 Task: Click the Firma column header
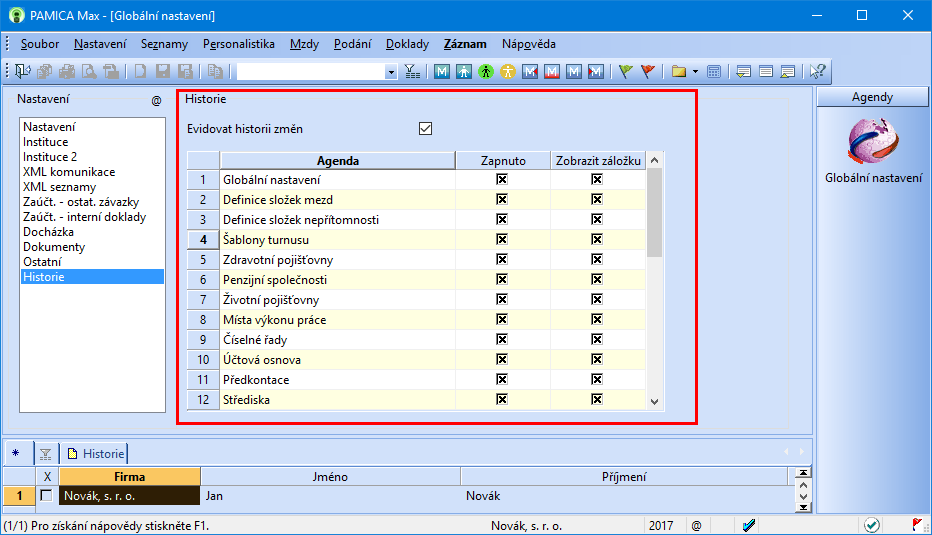pyautogui.click(x=130, y=477)
